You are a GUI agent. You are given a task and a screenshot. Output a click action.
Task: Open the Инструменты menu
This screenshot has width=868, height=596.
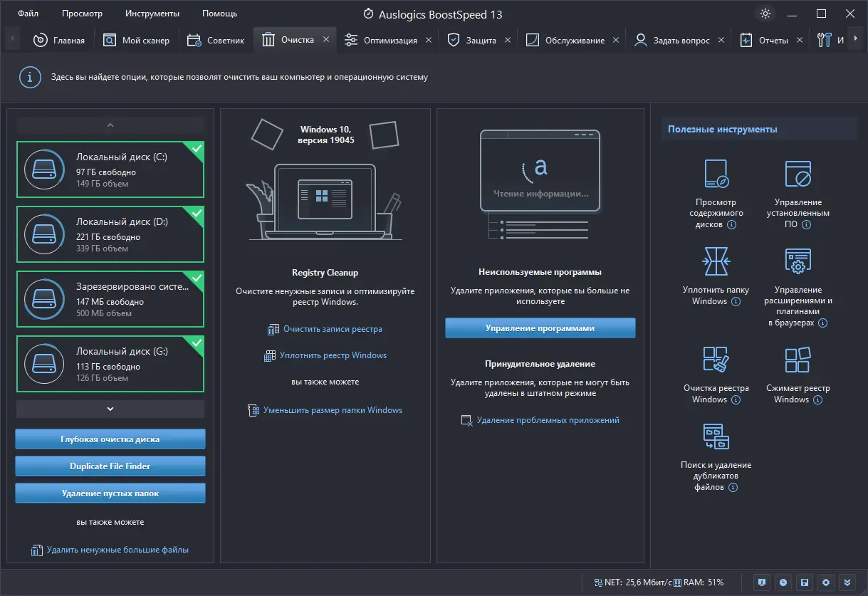coord(152,14)
